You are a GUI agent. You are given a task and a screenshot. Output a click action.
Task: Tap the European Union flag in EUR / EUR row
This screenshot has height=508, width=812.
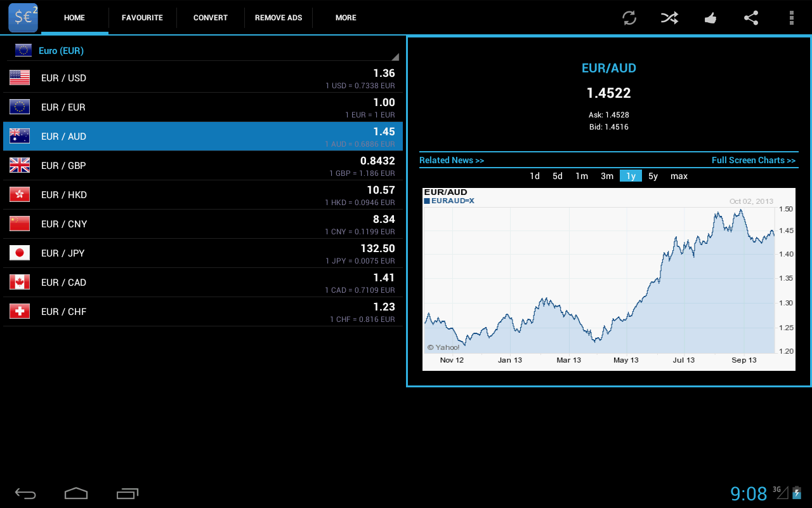20,107
